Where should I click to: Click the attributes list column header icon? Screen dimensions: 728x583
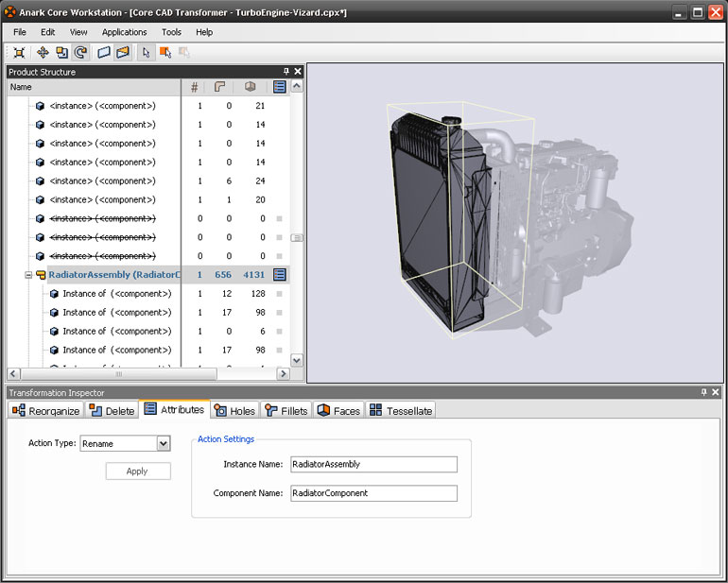[x=280, y=87]
